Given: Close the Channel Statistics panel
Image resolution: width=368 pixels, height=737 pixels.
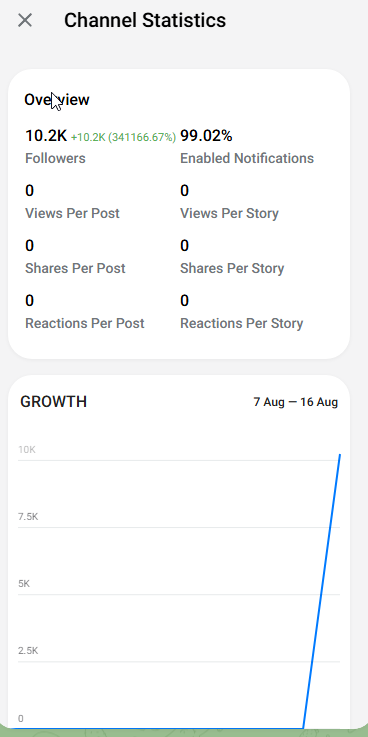Looking at the screenshot, I should pyautogui.click(x=24, y=20).
